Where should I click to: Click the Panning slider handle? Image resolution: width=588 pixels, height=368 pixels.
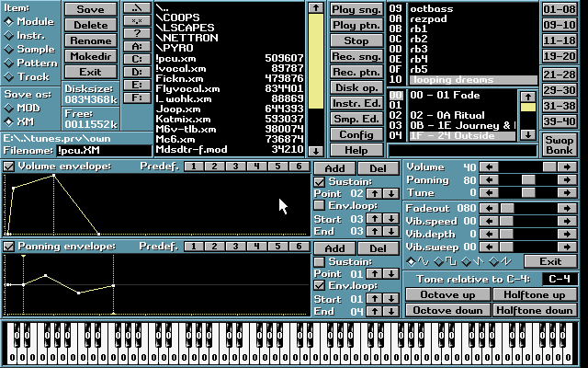coord(528,180)
